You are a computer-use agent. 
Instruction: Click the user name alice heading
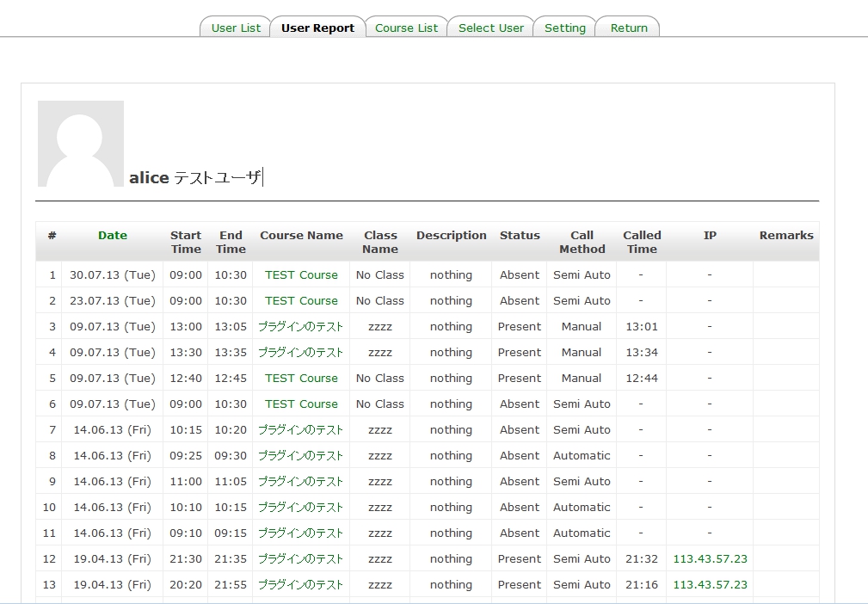pyautogui.click(x=149, y=178)
